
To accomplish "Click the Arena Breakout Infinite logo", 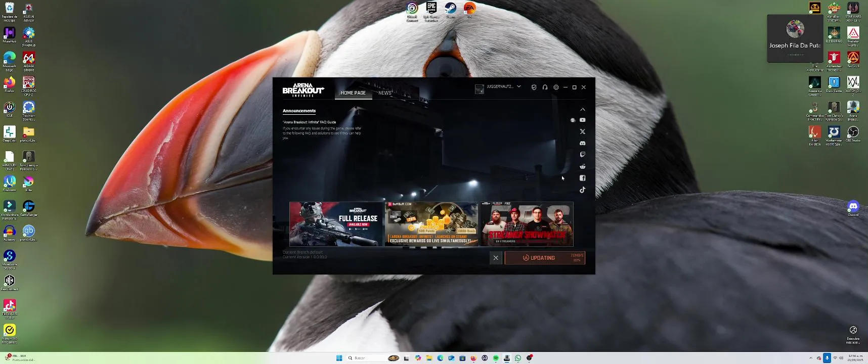I will pos(303,90).
